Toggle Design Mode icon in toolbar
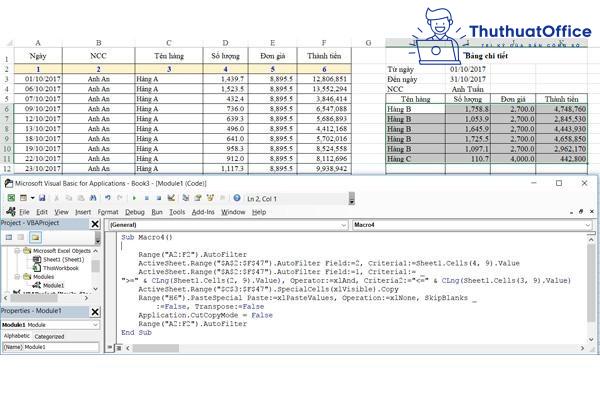 tap(171, 198)
